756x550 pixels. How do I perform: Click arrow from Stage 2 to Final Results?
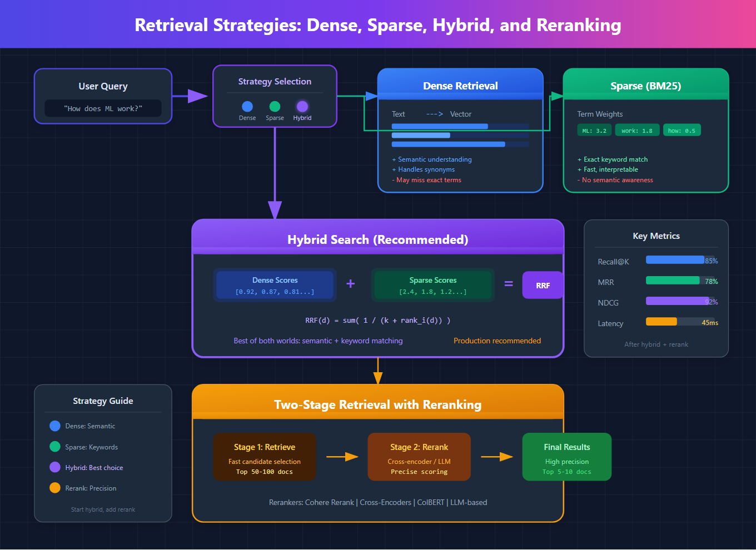pos(496,457)
